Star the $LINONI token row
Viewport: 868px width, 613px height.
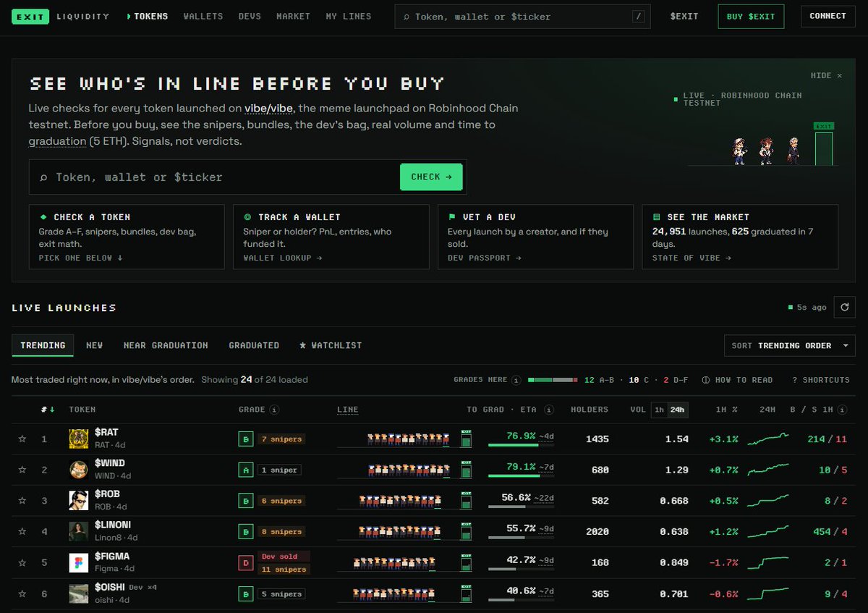click(x=22, y=532)
